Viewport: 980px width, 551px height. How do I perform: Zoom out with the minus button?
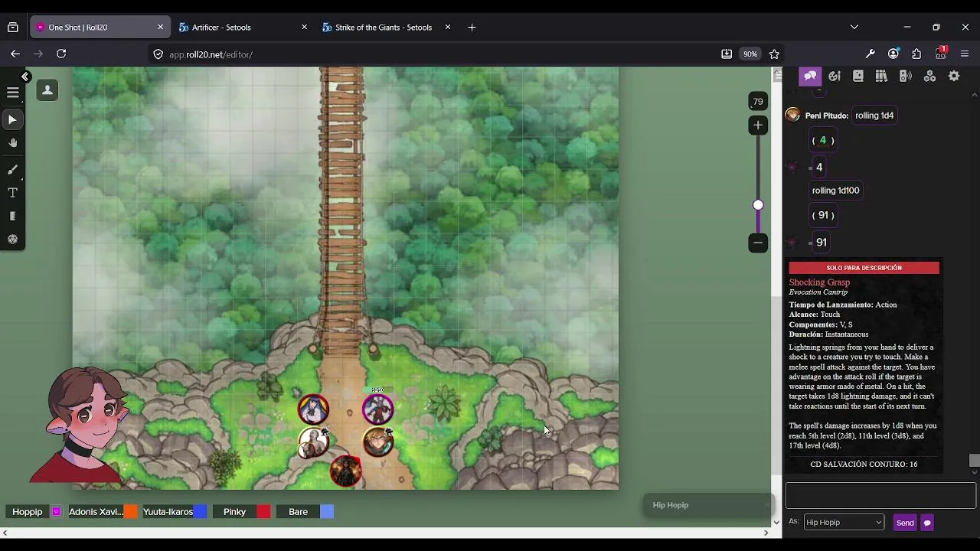(758, 243)
